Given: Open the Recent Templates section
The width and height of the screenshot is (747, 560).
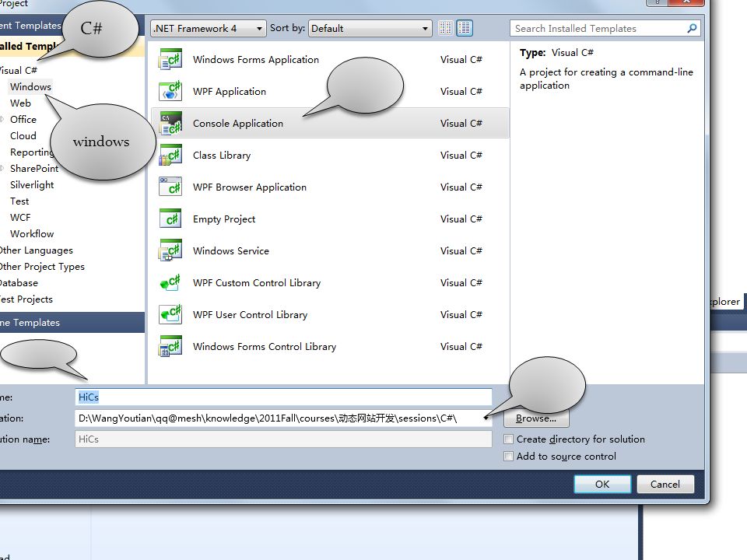Looking at the screenshot, I should (31, 25).
